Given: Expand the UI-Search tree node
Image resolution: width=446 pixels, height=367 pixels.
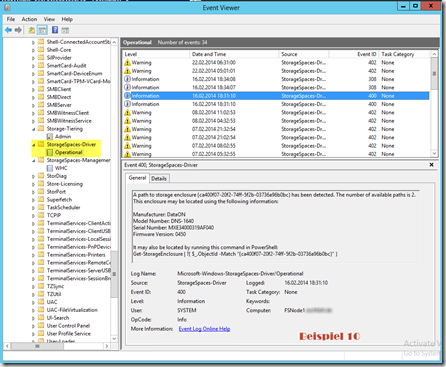Looking at the screenshot, I should (x=33, y=318).
